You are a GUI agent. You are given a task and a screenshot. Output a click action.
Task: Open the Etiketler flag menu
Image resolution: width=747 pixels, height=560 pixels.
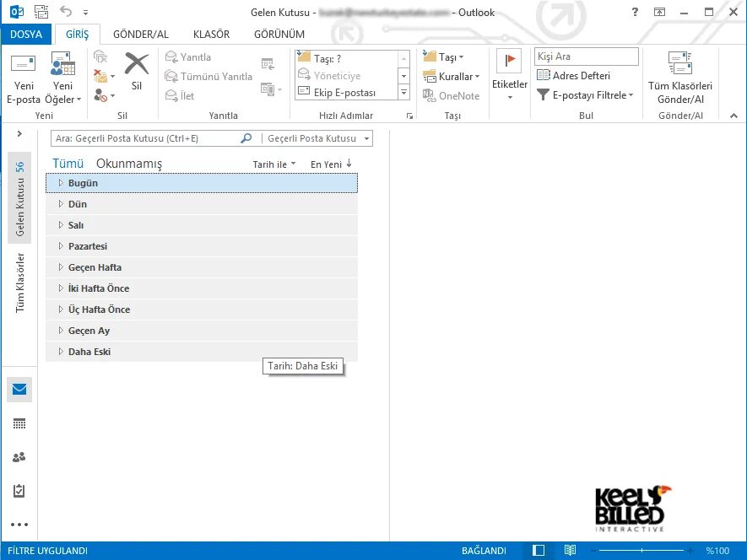tap(509, 74)
